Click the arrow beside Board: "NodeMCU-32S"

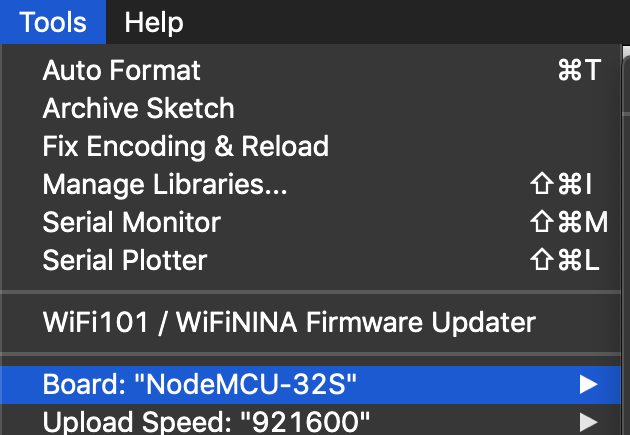pos(588,385)
